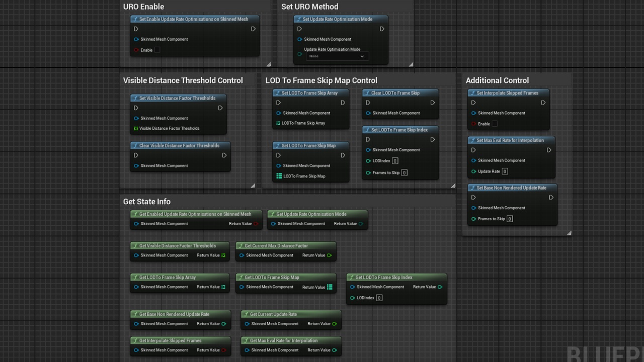Select Get LODTo Frame Skip Array node title
Image resolution: width=644 pixels, height=362 pixels.
168,278
